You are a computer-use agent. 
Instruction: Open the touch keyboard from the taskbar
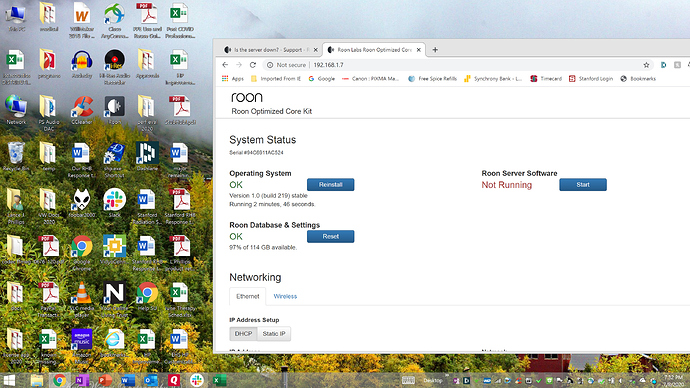pyautogui.click(x=408, y=381)
